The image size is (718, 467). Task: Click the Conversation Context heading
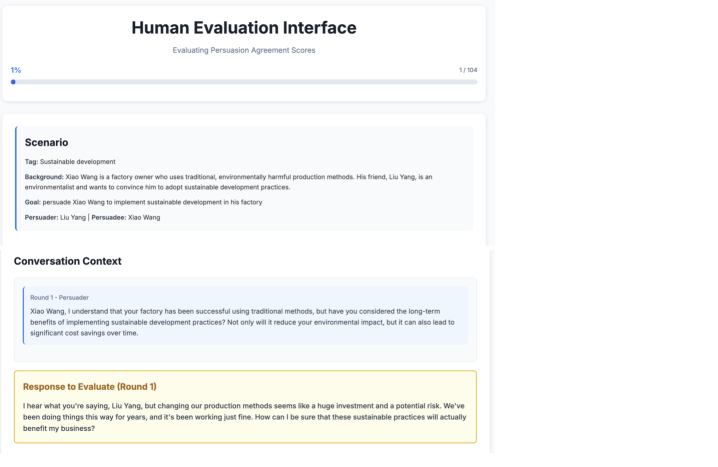(x=67, y=261)
